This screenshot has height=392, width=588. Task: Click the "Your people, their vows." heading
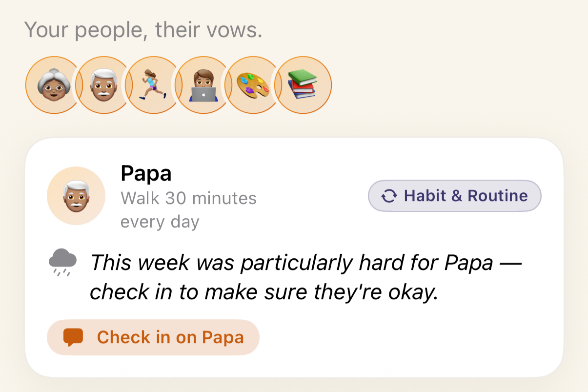143,30
